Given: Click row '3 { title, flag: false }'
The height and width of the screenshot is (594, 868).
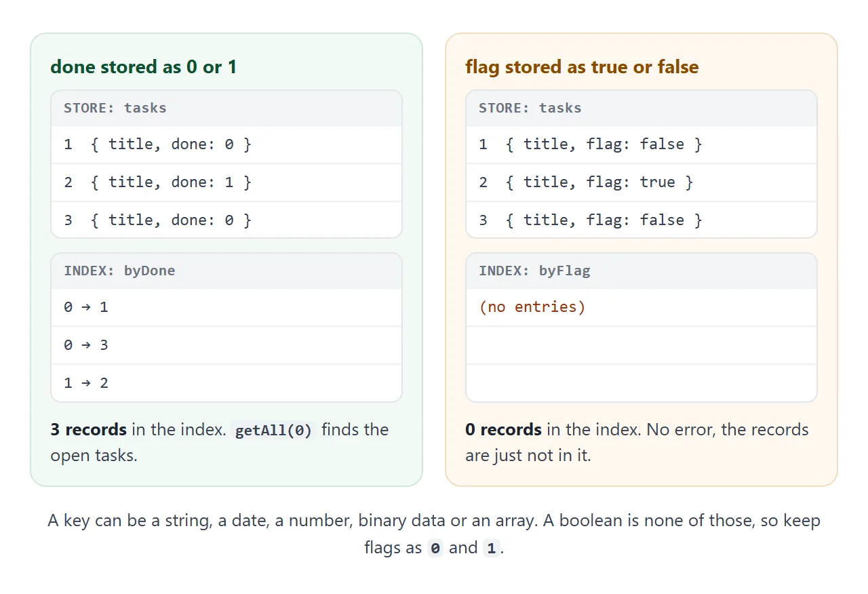Looking at the screenshot, I should coord(642,220).
